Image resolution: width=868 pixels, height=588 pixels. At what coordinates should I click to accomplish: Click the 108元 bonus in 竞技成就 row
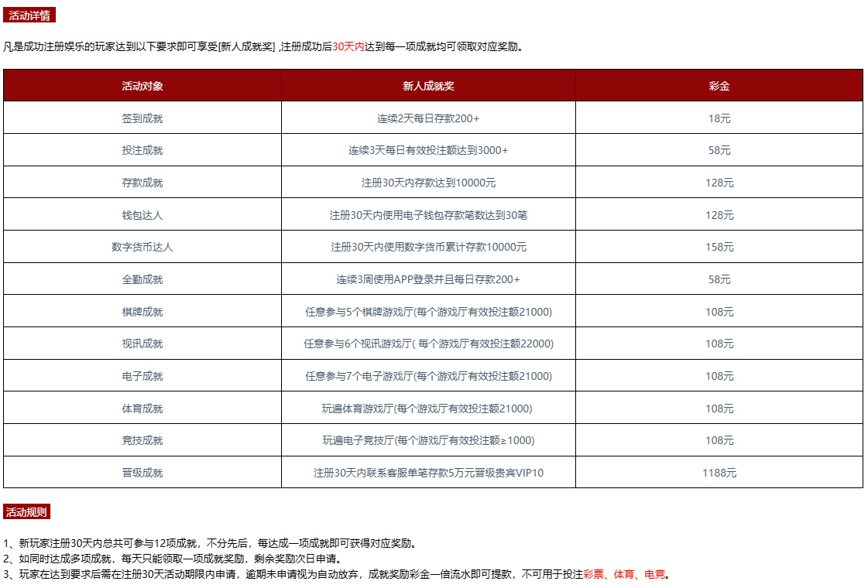[719, 440]
